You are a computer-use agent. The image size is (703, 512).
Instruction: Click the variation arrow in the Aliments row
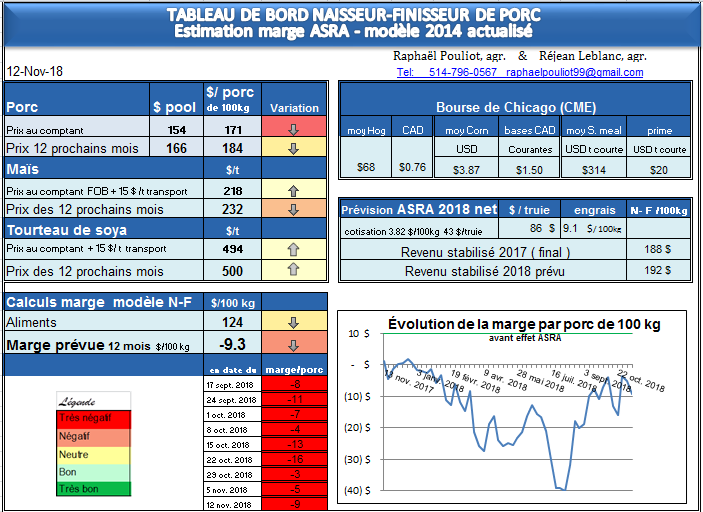(294, 322)
